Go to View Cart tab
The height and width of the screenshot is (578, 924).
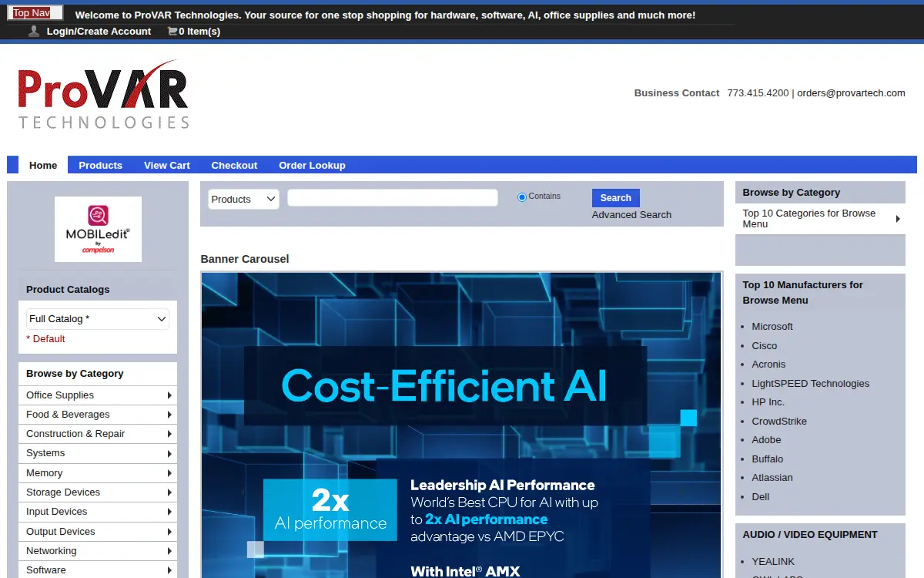pos(167,165)
